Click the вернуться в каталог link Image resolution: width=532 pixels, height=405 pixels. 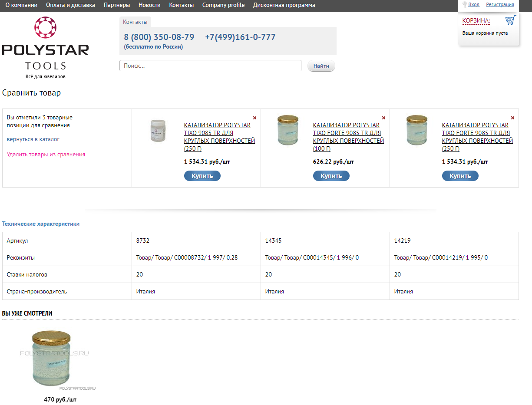[33, 139]
